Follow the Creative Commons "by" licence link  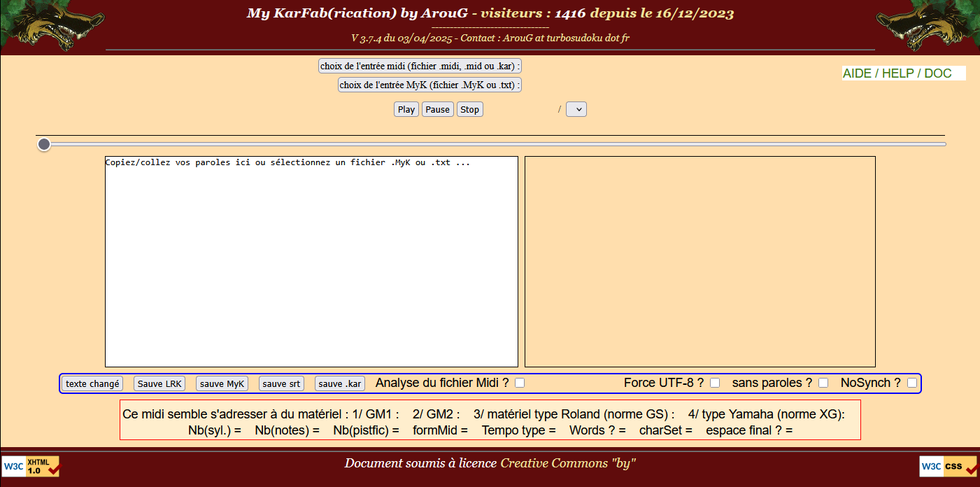point(567,463)
